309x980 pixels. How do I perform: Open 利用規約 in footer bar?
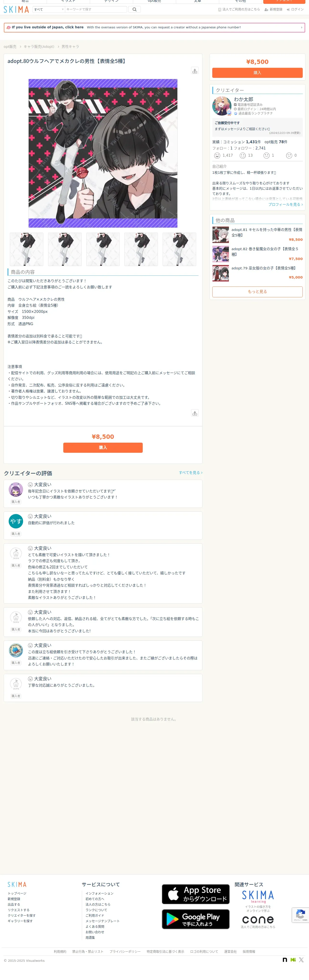[60, 952]
